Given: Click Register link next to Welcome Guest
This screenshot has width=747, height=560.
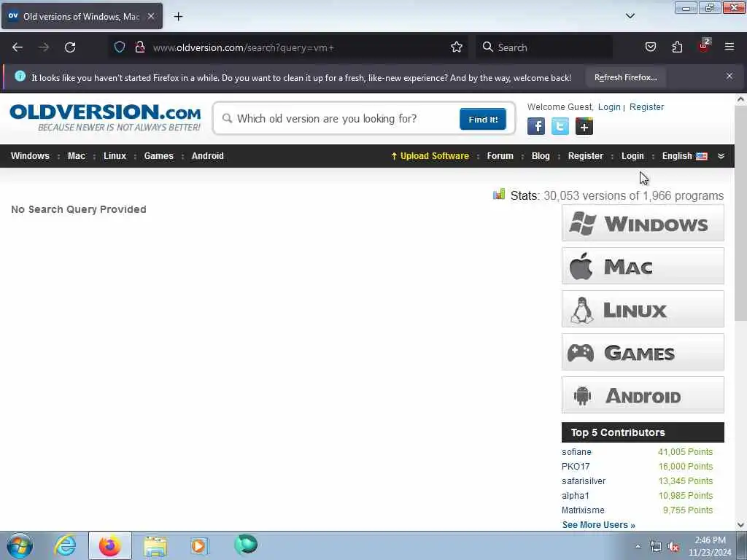Looking at the screenshot, I should point(646,107).
